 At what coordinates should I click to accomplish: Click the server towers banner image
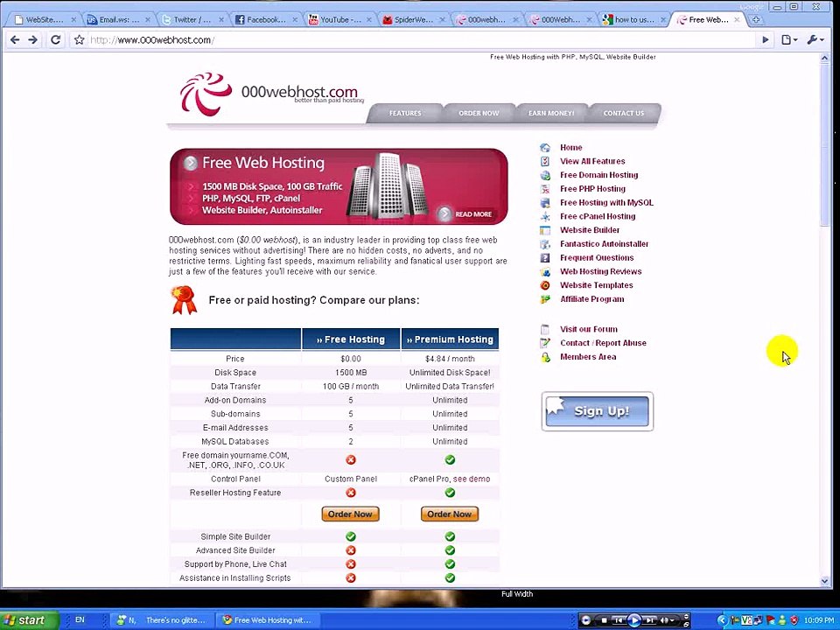(388, 185)
